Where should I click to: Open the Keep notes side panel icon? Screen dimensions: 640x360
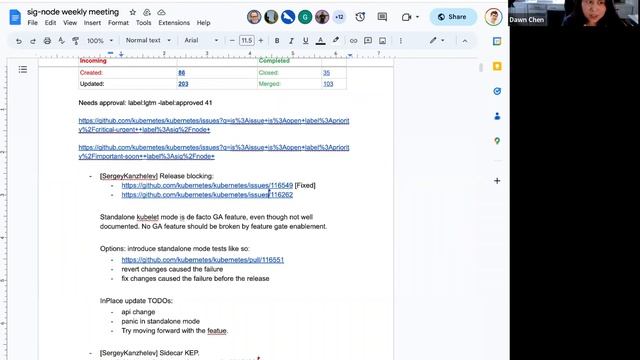point(497,66)
